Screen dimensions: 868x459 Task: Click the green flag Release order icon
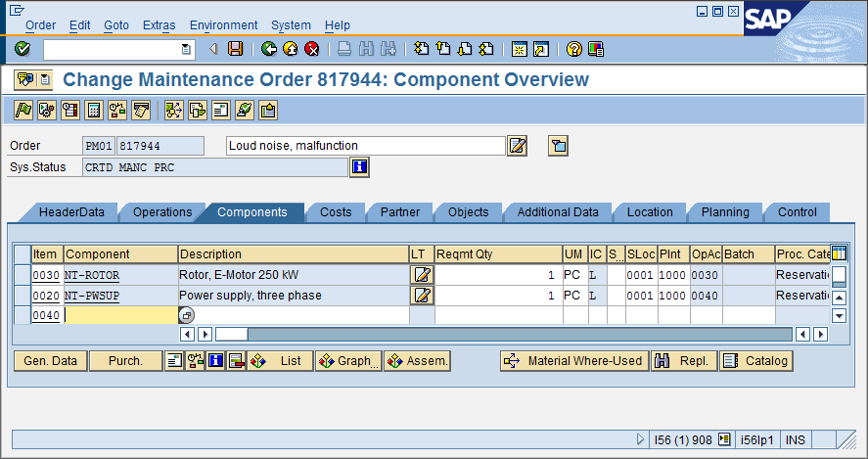pos(23,111)
